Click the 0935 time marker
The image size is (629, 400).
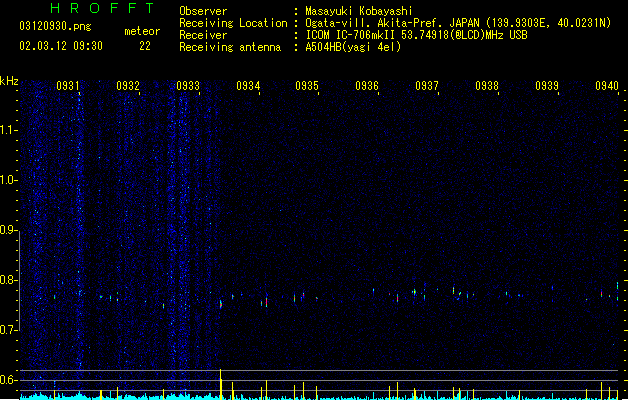tap(307, 86)
